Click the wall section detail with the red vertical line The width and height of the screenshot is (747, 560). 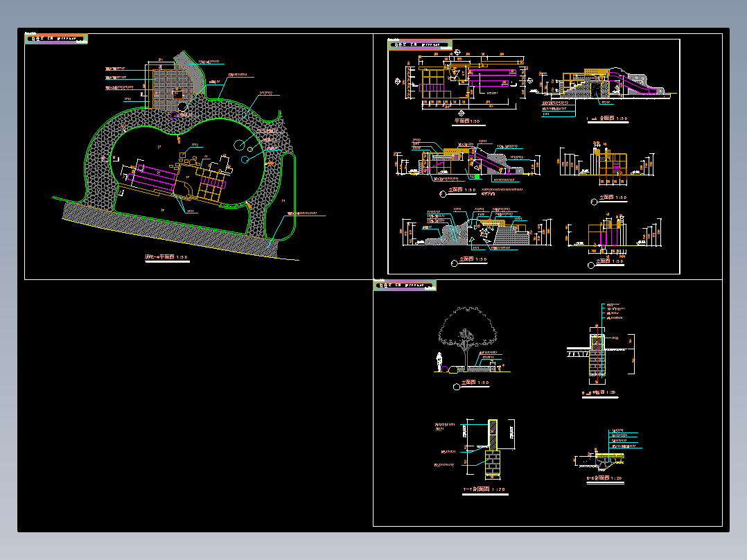[x=597, y=354]
